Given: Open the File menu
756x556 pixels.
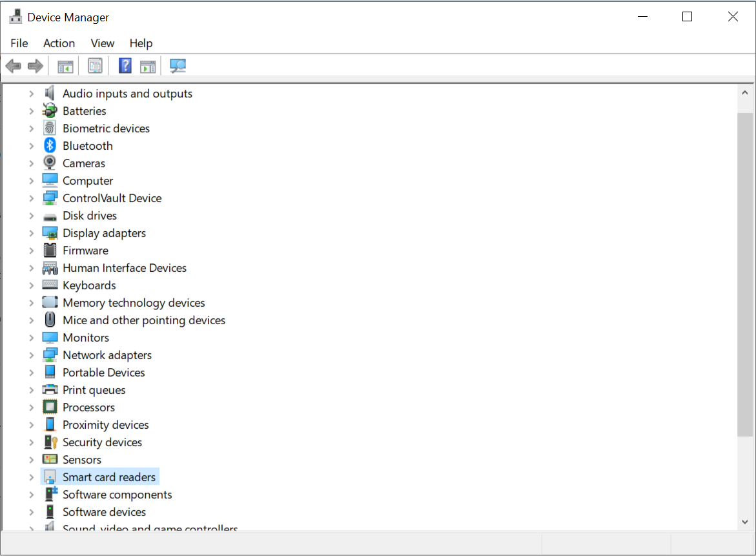Looking at the screenshot, I should point(19,43).
